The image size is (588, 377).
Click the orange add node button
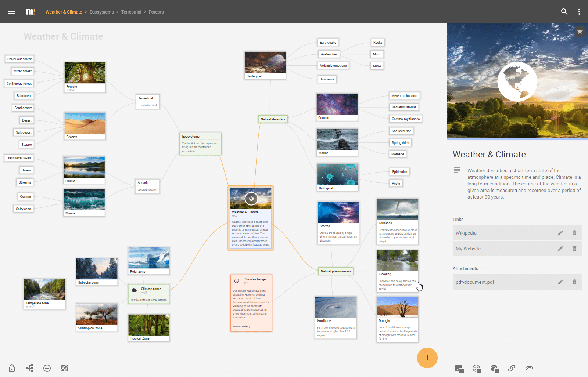point(427,358)
